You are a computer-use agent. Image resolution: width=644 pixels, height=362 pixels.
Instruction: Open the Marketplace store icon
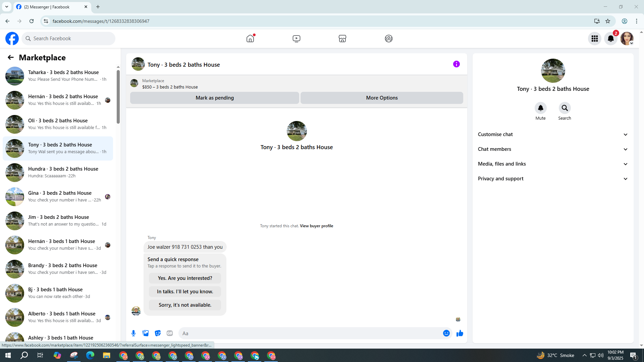(x=342, y=39)
